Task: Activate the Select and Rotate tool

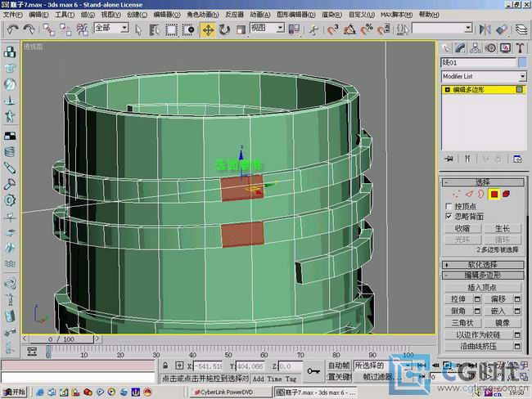Action: pyautogui.click(x=224, y=29)
